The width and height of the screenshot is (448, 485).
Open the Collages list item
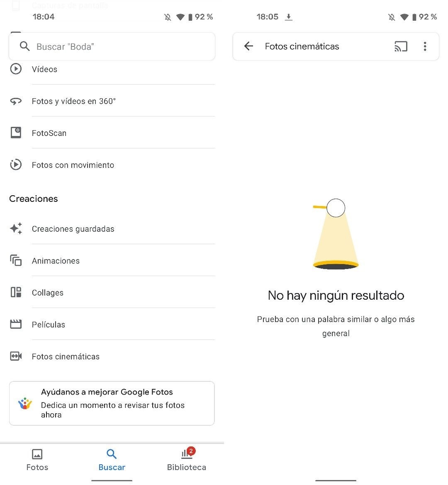click(x=112, y=292)
